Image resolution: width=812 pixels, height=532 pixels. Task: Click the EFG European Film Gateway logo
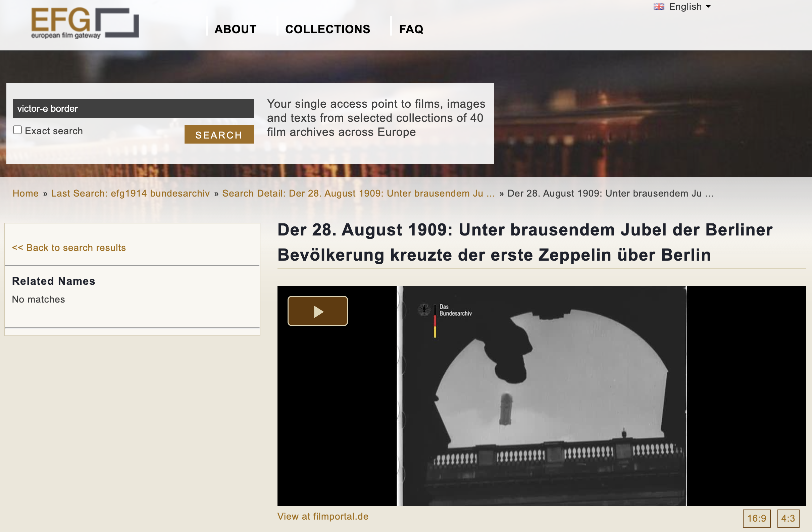coord(85,23)
